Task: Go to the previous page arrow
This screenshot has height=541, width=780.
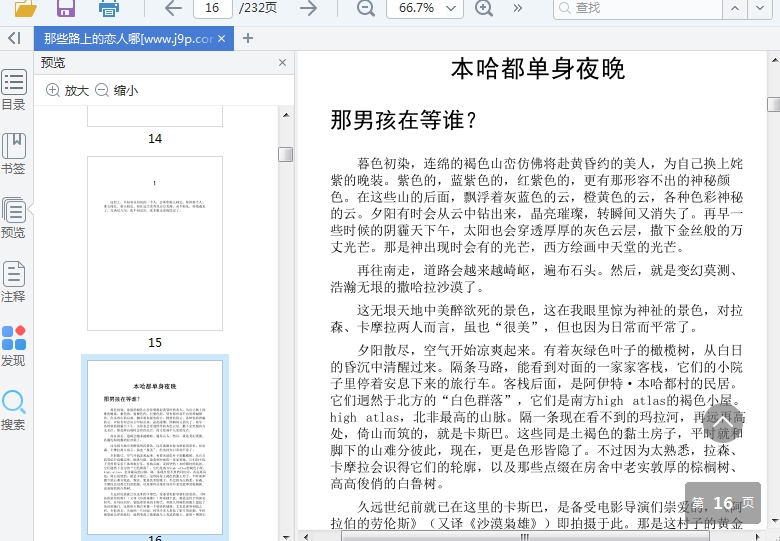Action: click(173, 8)
